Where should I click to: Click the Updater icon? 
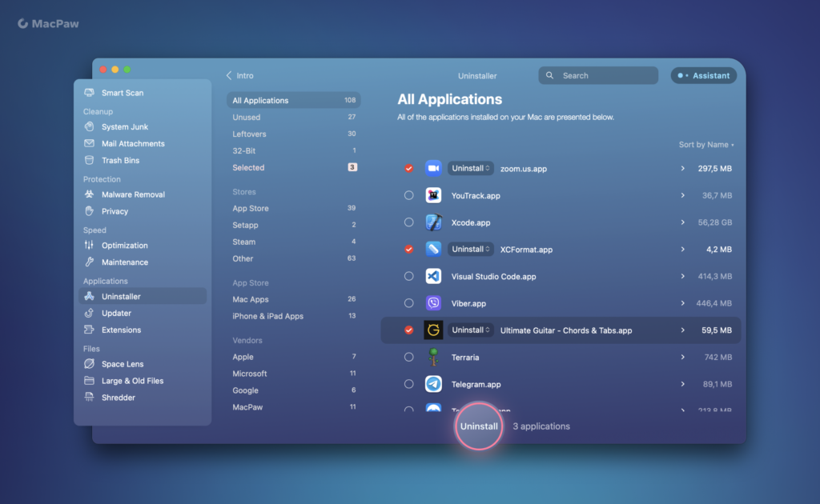(x=90, y=313)
